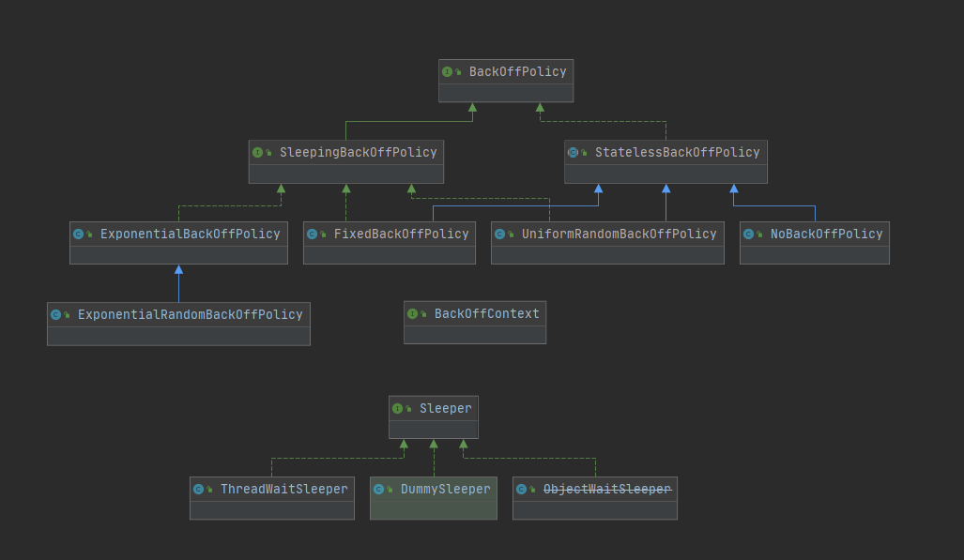Select the deprecated ObjectWaitSleeper label
The width and height of the screenshot is (964, 560).
click(607, 490)
